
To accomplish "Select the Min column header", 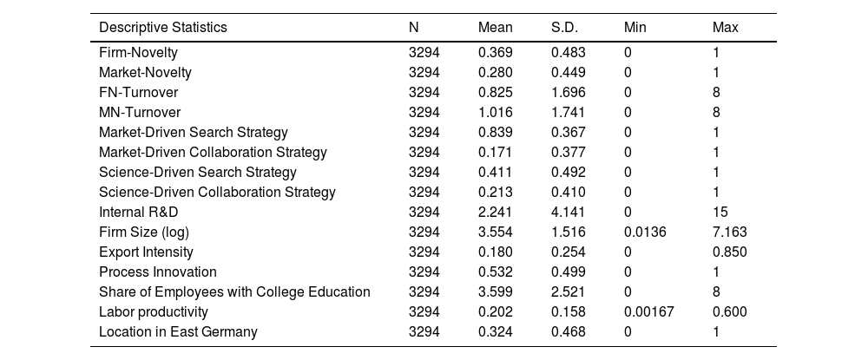I will [x=635, y=28].
